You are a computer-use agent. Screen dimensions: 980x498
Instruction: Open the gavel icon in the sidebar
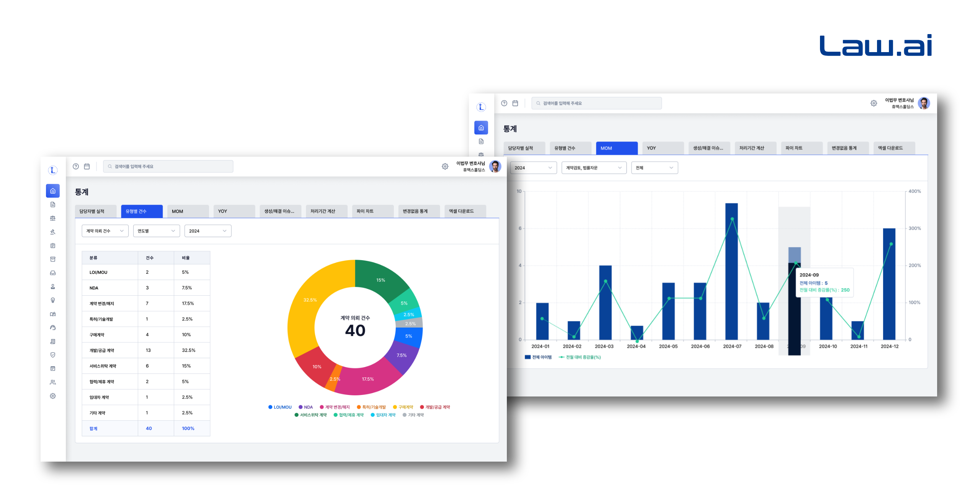click(x=53, y=232)
